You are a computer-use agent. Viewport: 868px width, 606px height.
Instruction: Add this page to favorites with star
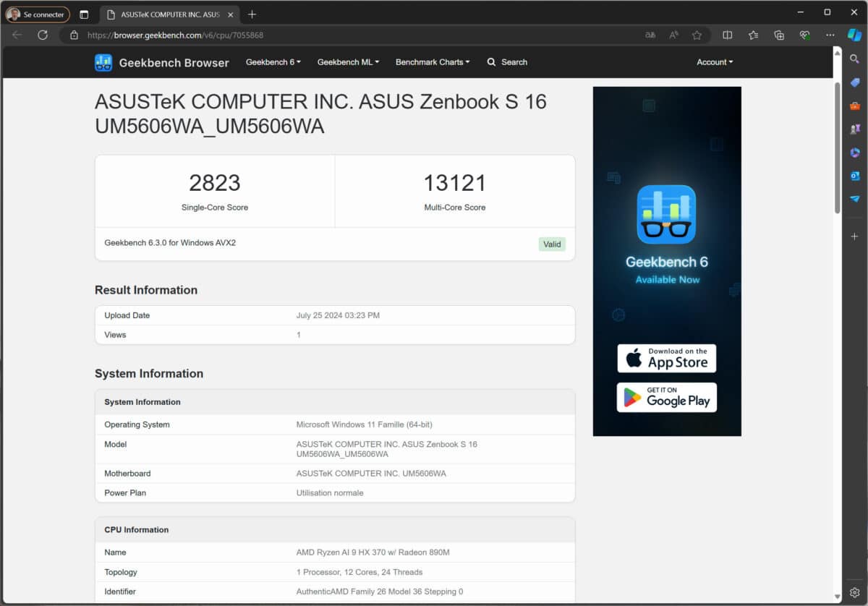pyautogui.click(x=697, y=35)
